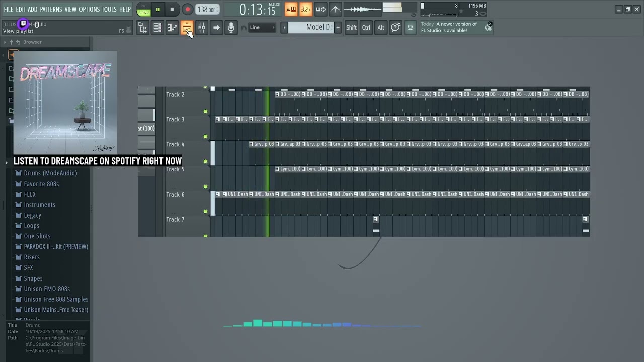Expand the Legacy folder

pyautogui.click(x=32, y=215)
